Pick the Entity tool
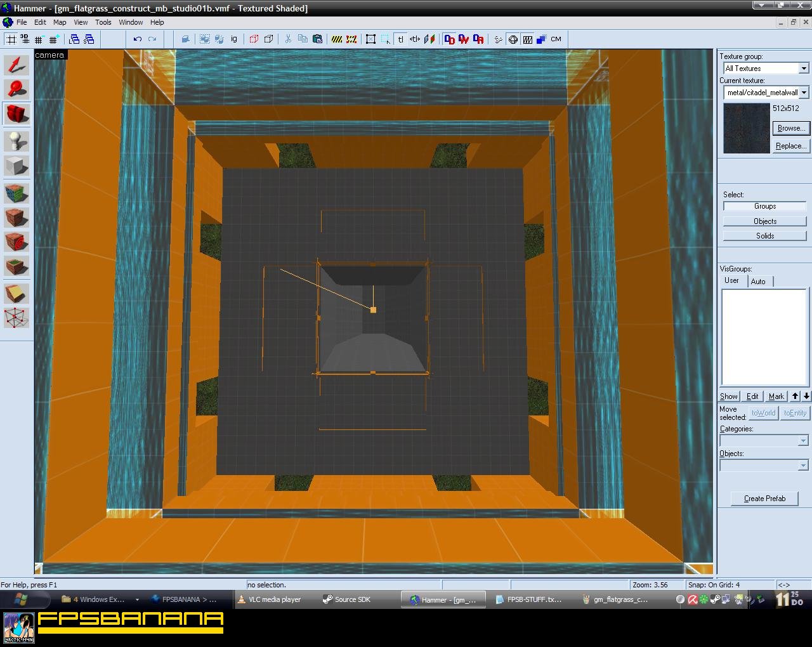Viewport: 812px width, 647px height. (16, 141)
